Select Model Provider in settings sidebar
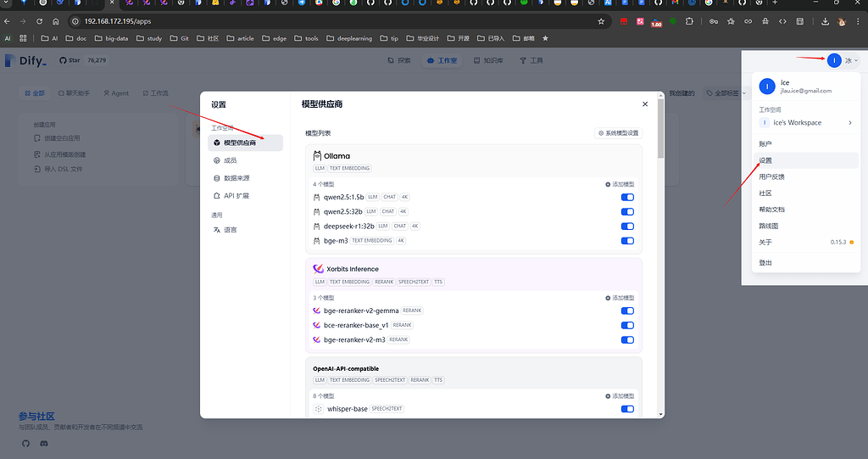Screen dimensions: 868x459 pyautogui.click(x=245, y=143)
